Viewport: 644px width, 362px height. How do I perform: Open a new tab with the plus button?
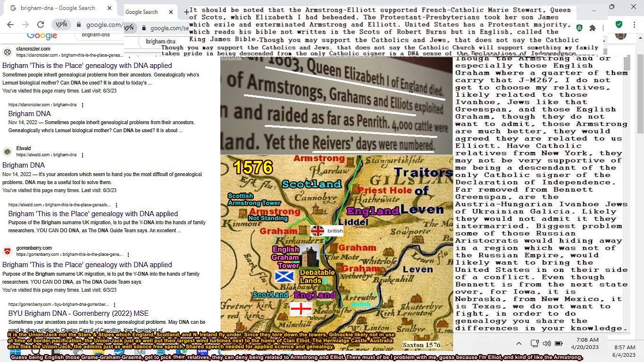tap(186, 12)
